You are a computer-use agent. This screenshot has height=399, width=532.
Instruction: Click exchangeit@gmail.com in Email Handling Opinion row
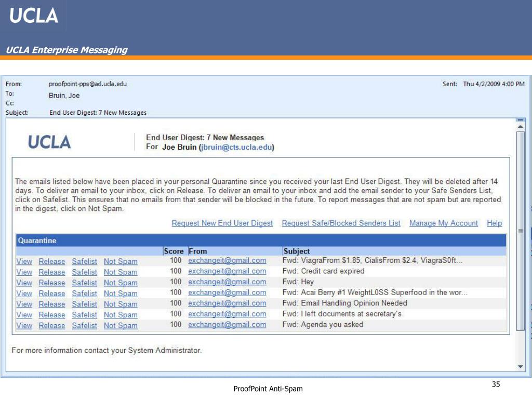[227, 303]
